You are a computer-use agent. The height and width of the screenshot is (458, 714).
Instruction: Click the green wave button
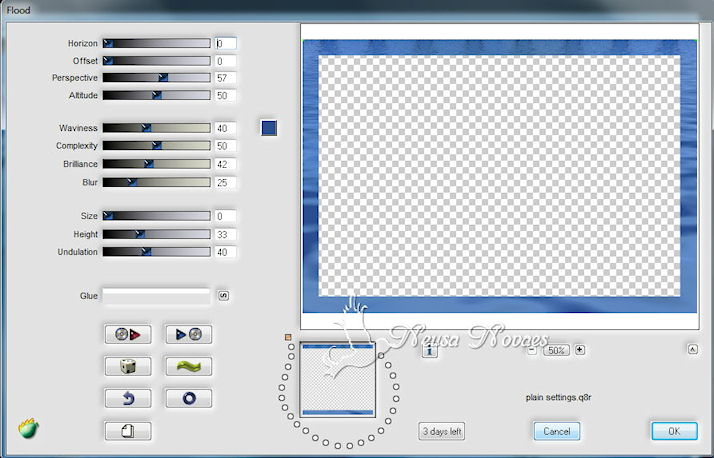click(189, 366)
